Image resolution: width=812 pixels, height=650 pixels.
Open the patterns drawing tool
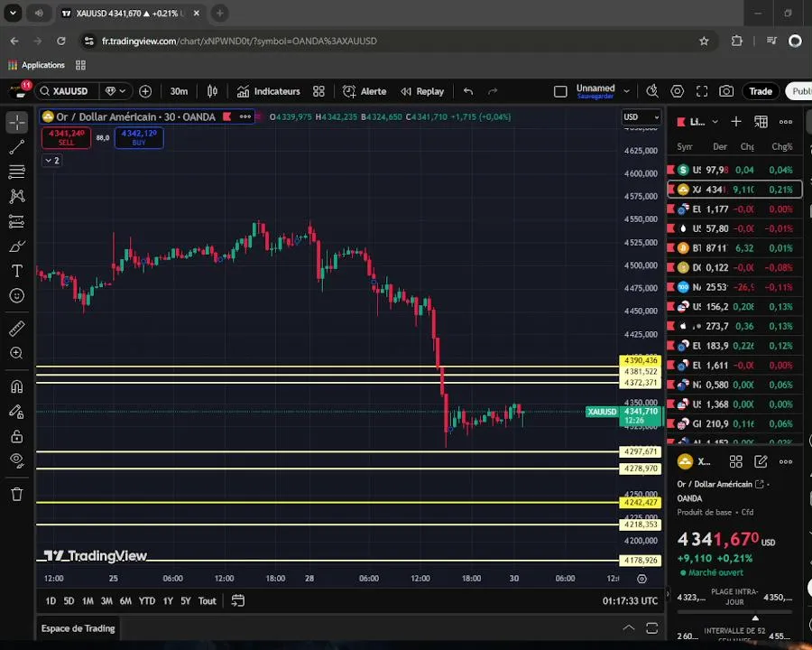(16, 196)
